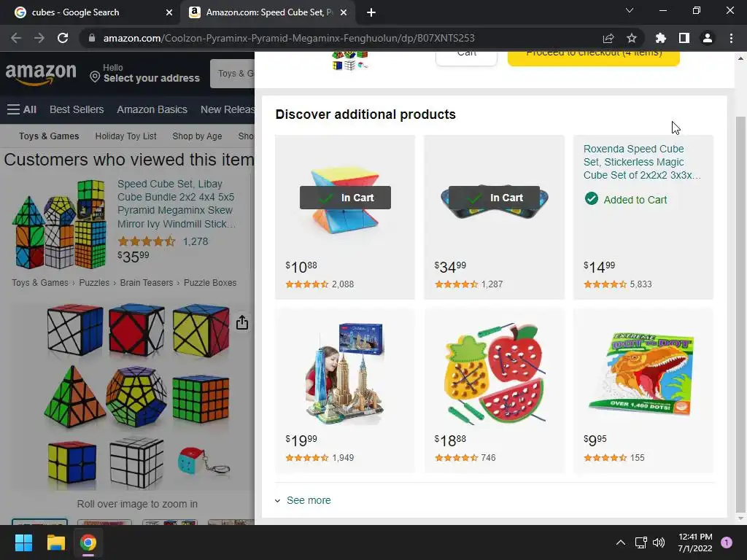The height and width of the screenshot is (560, 747).
Task: Click the share icon beside product images
Action: coord(242,322)
